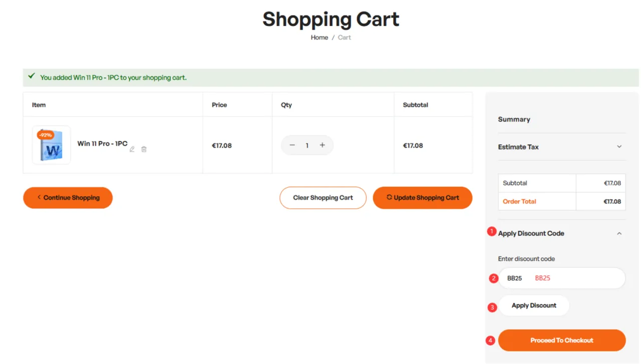Edit the Win 11 Pro cart item
This screenshot has width=641, height=364.
[132, 149]
